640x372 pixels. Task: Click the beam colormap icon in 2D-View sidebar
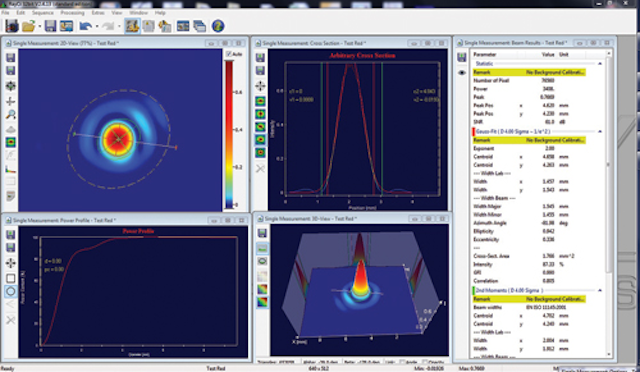11,142
